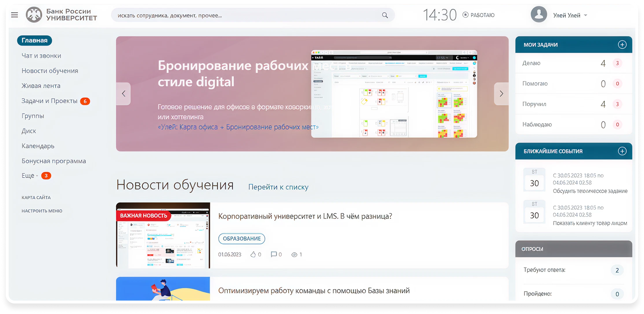644x314 pixels.
Task: Click Требуют ответа polls row
Action: pos(574,270)
